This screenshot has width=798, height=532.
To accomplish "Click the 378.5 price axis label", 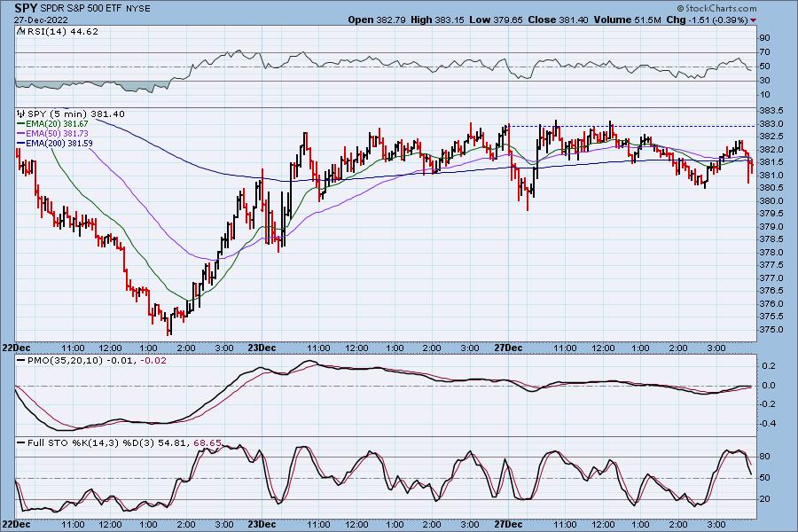I will click(x=771, y=239).
